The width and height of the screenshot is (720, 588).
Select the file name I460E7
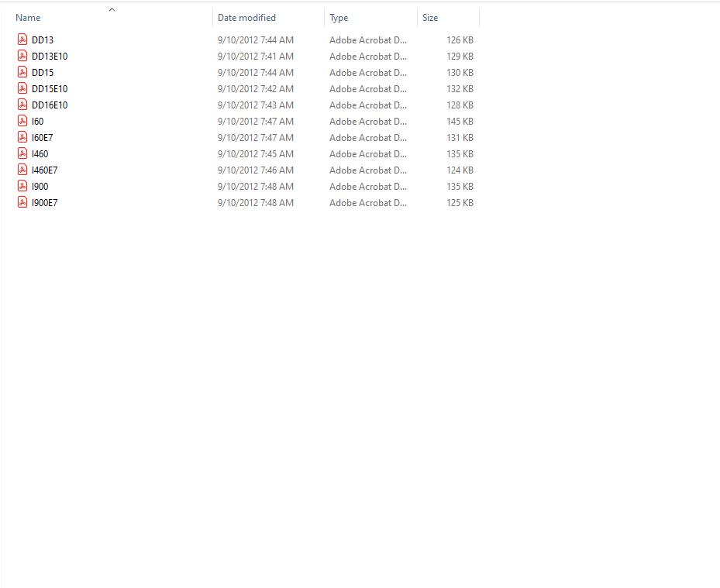pos(44,170)
